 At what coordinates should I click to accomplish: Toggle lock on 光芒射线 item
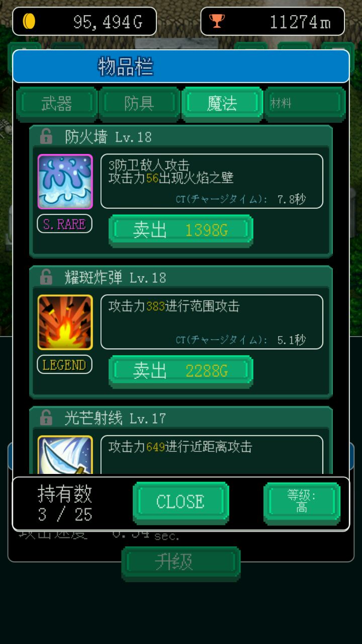46,418
